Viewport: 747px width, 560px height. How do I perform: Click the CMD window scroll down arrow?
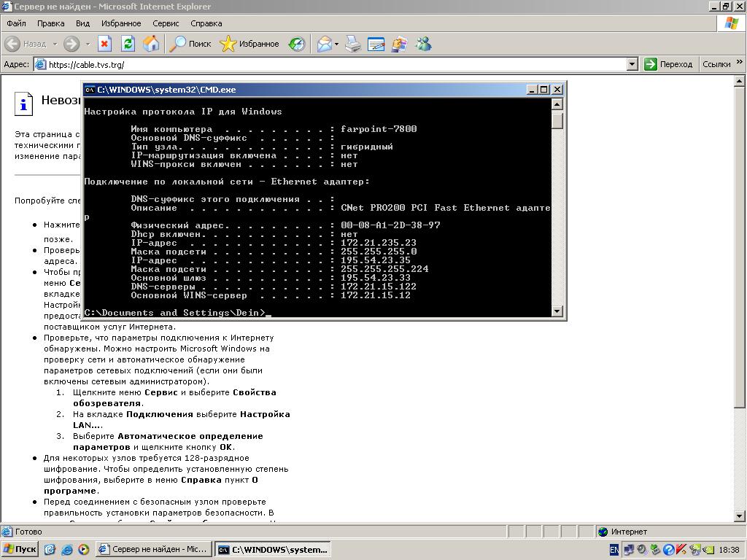coord(557,311)
